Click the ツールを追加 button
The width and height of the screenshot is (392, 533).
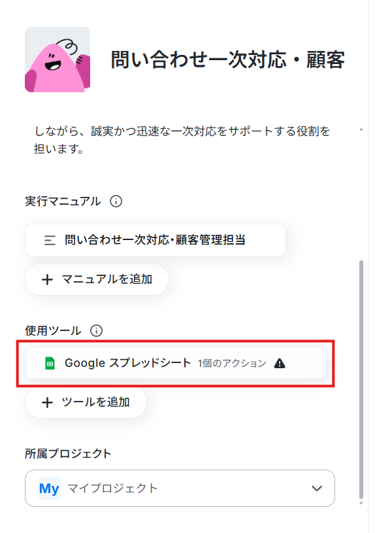pos(86,402)
